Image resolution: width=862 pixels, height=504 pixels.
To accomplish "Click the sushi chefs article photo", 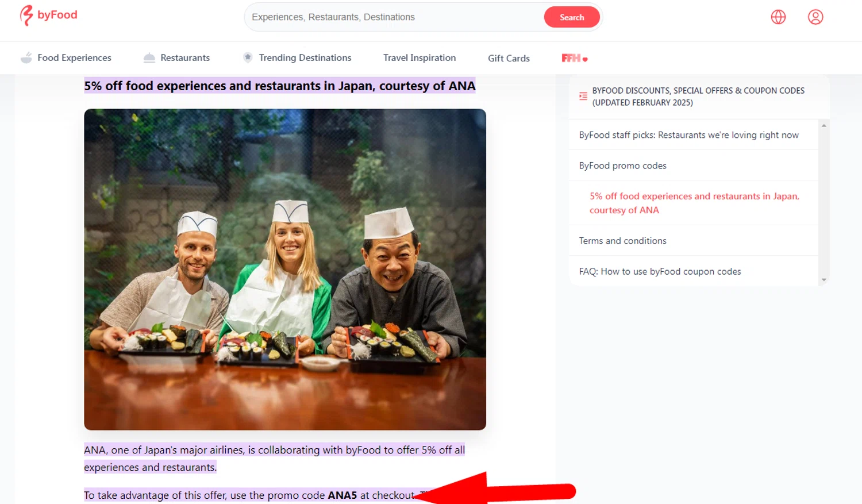I will point(285,269).
